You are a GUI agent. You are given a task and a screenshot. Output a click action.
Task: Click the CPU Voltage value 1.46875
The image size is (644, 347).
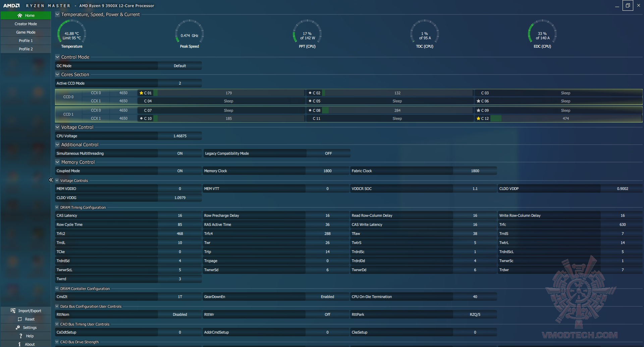point(180,136)
